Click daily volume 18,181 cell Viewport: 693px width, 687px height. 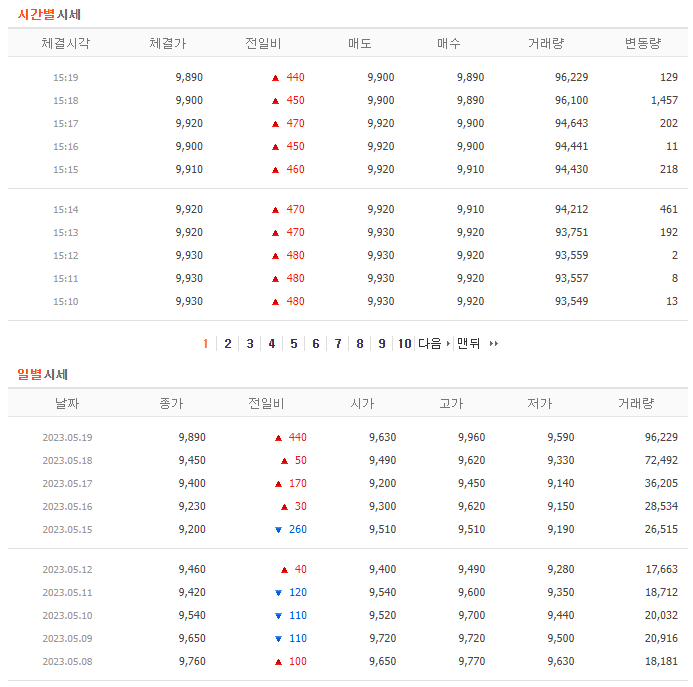click(661, 661)
